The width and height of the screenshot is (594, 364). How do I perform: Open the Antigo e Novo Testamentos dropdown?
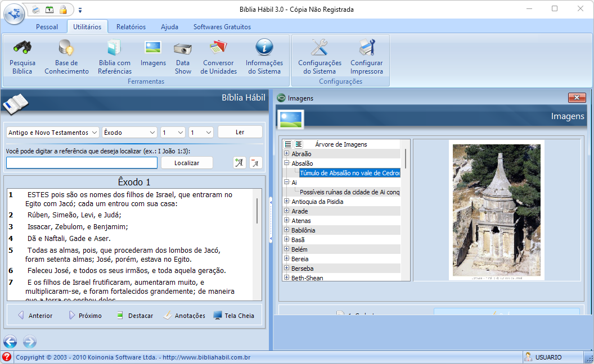(x=53, y=133)
